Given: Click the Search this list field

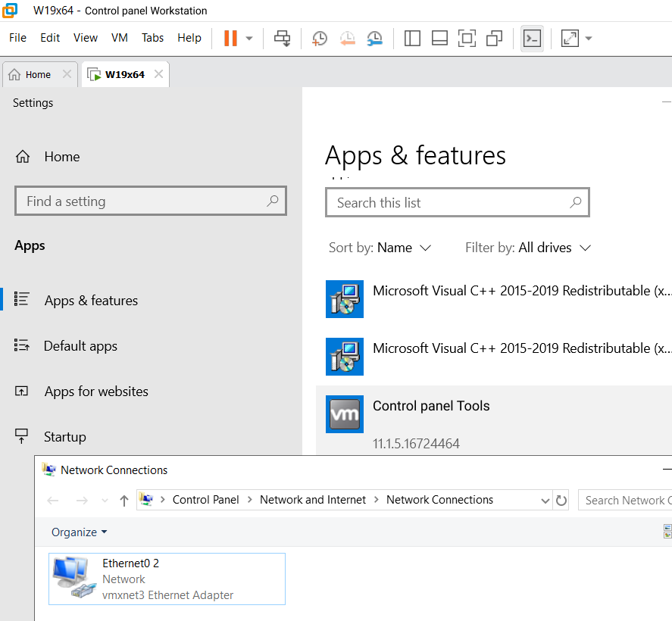Looking at the screenshot, I should pyautogui.click(x=451, y=203).
